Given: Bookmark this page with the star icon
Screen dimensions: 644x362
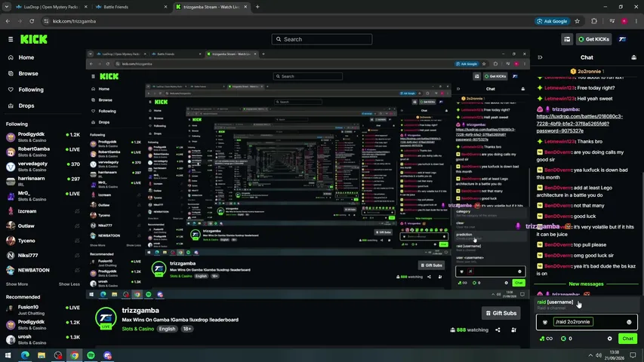Looking at the screenshot, I should click(x=577, y=21).
